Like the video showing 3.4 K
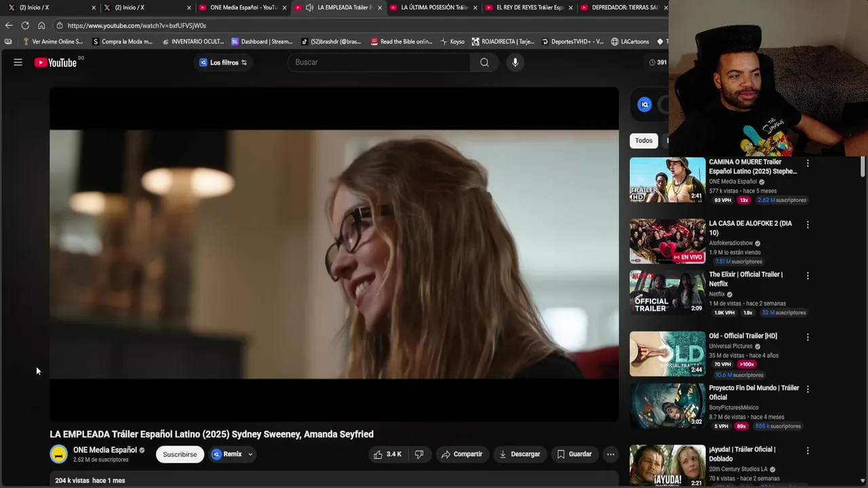 387,454
